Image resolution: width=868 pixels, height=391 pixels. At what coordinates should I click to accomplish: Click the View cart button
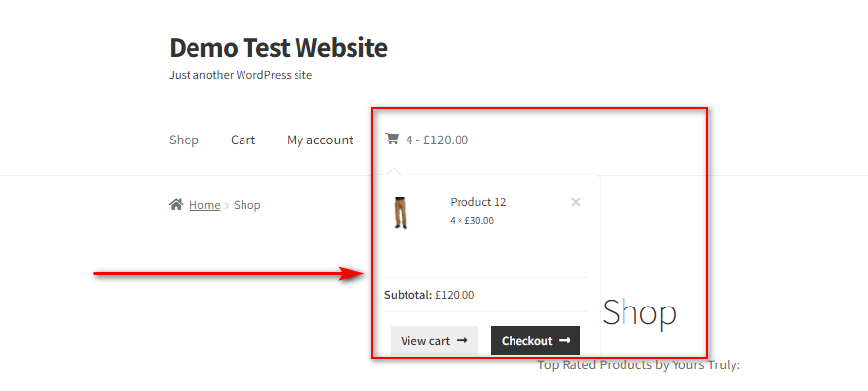(434, 340)
